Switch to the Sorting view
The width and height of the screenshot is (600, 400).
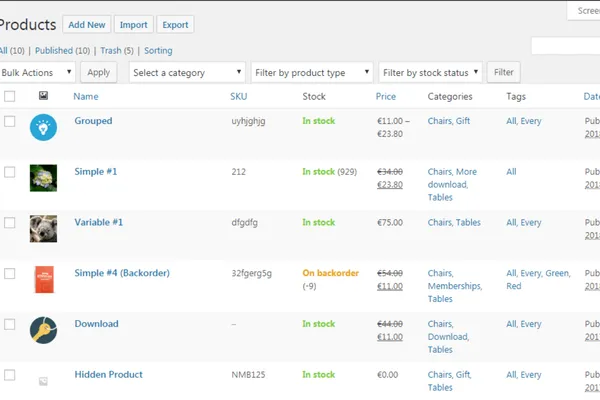158,51
